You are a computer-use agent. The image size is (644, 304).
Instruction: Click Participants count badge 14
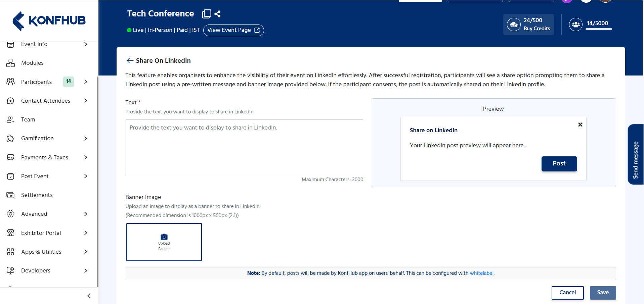point(69,82)
